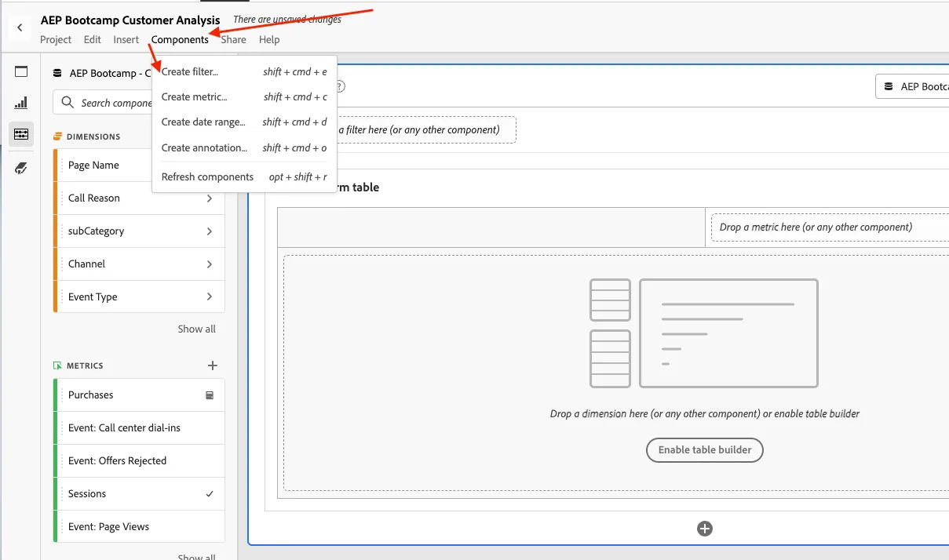This screenshot has width=949, height=560.
Task: Open the Edit menu
Action: click(x=93, y=39)
